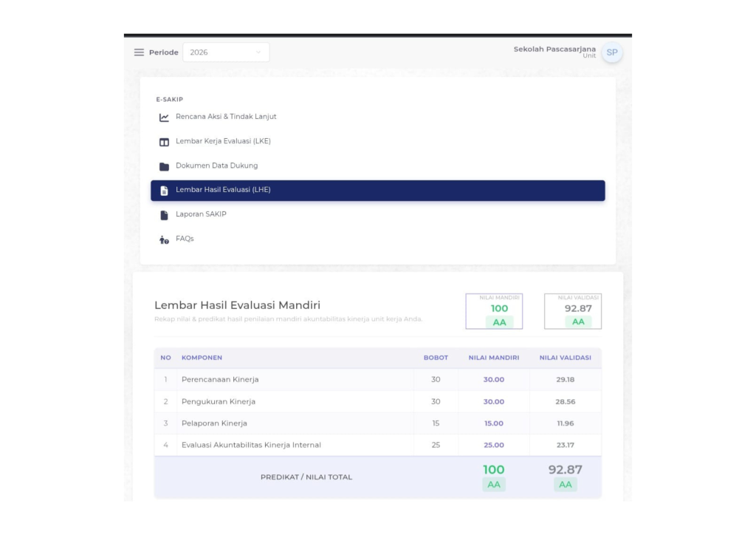
Task: Click the FAQs person-question icon
Action: pyautogui.click(x=164, y=239)
